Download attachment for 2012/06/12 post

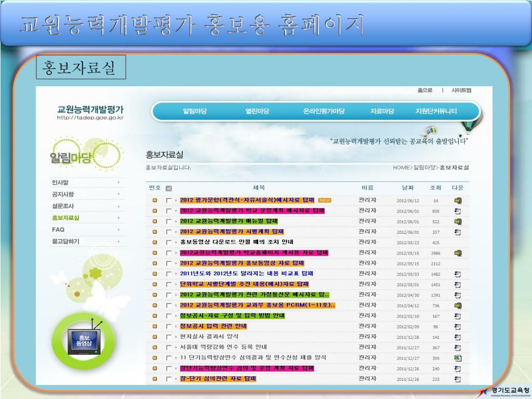coord(458,201)
